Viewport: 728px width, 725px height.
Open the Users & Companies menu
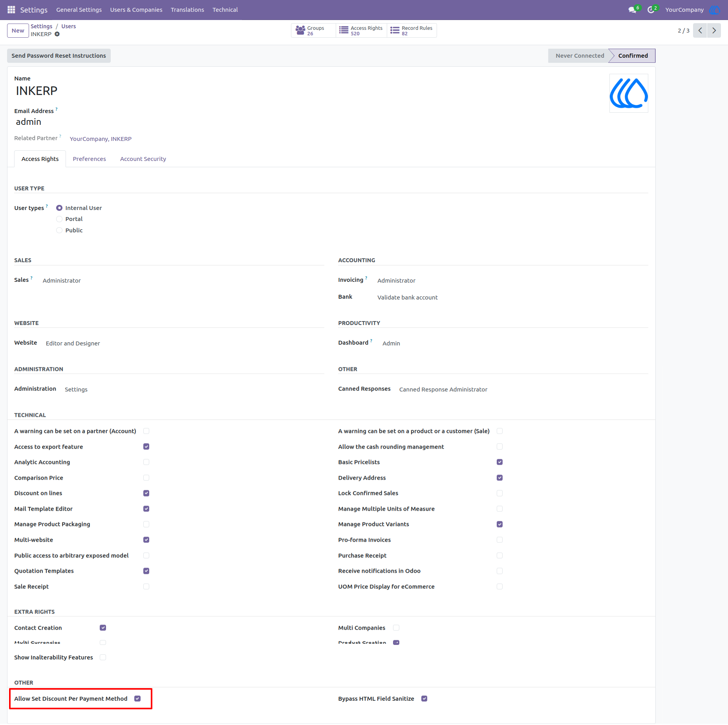[x=136, y=10]
